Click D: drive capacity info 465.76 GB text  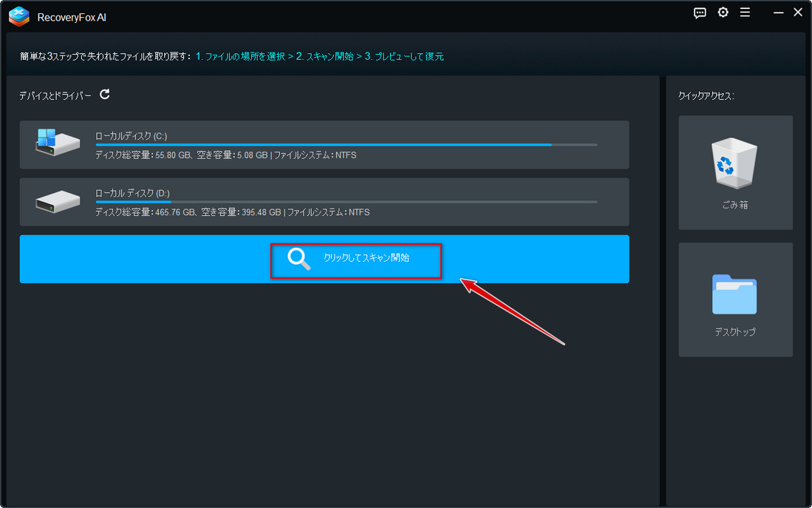tap(233, 212)
